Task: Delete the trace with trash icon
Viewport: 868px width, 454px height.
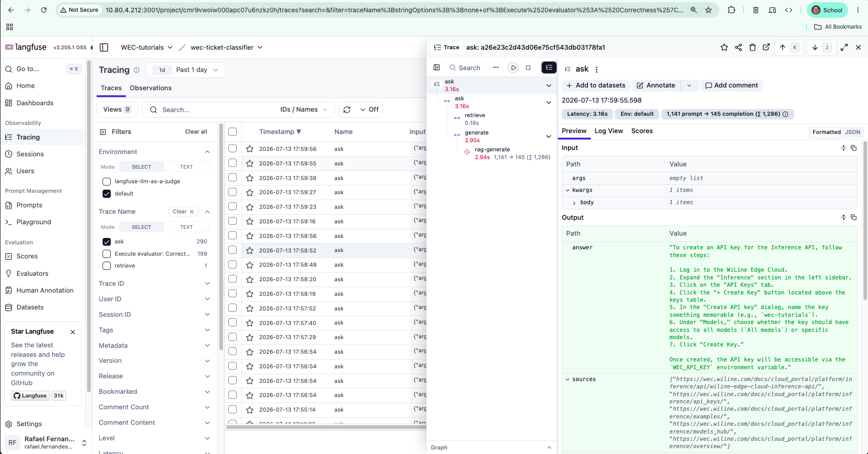Action: pos(753,47)
